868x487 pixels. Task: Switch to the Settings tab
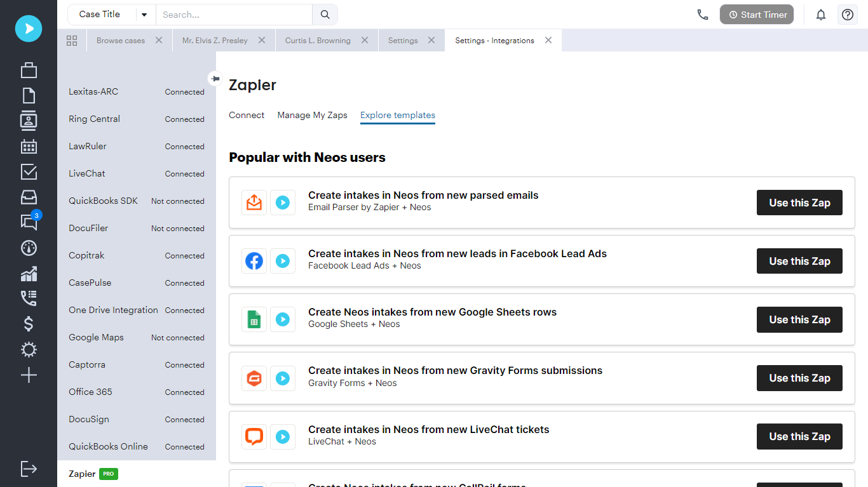(x=403, y=41)
